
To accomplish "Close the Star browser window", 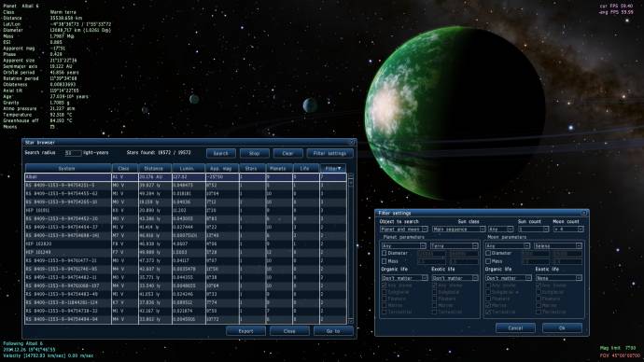I will [352, 143].
